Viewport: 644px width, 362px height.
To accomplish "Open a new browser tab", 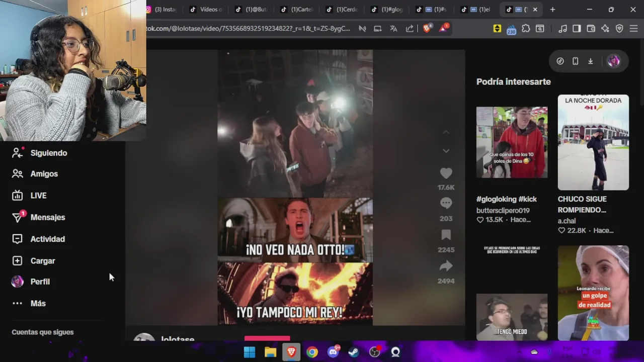I will click(552, 10).
